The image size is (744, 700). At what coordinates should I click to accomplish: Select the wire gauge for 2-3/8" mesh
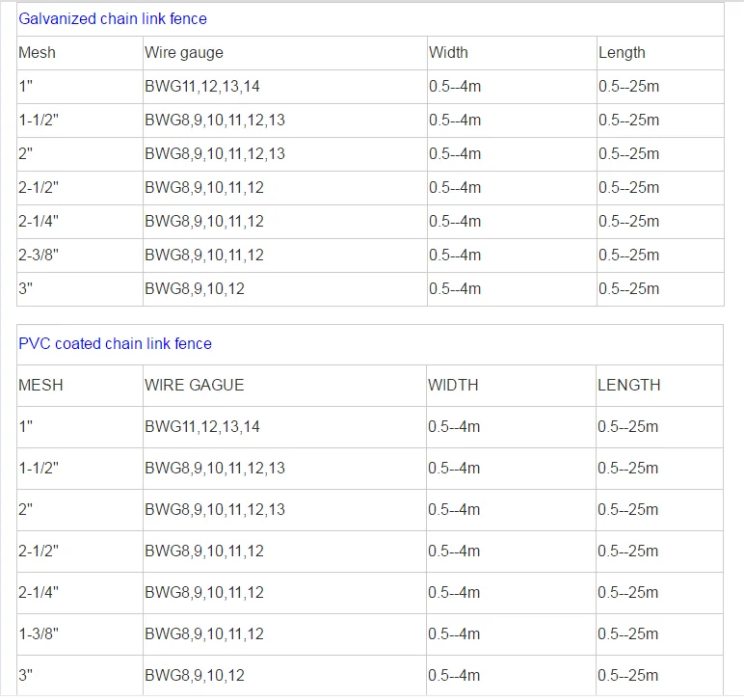(x=204, y=256)
